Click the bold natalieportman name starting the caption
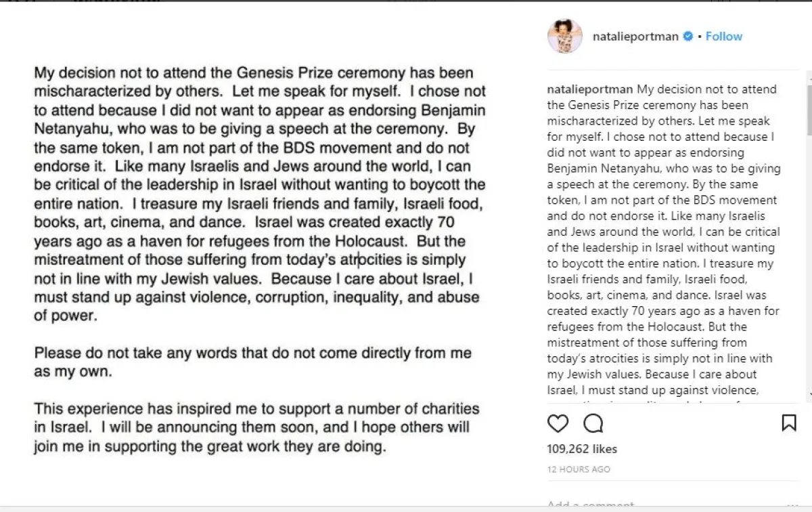 pyautogui.click(x=591, y=89)
